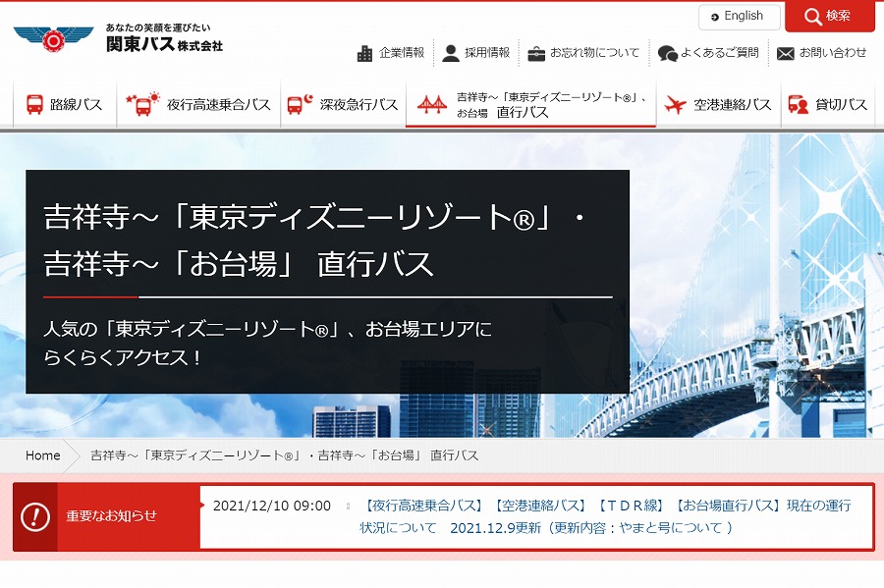This screenshot has width=884, height=588.
Task: Click the red bridge icon in navigation
Action: pos(432,105)
